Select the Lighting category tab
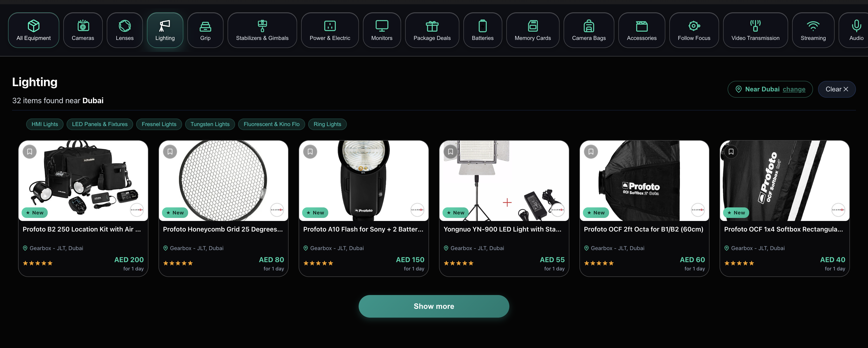Viewport: 868px width, 348px height. pyautogui.click(x=165, y=30)
